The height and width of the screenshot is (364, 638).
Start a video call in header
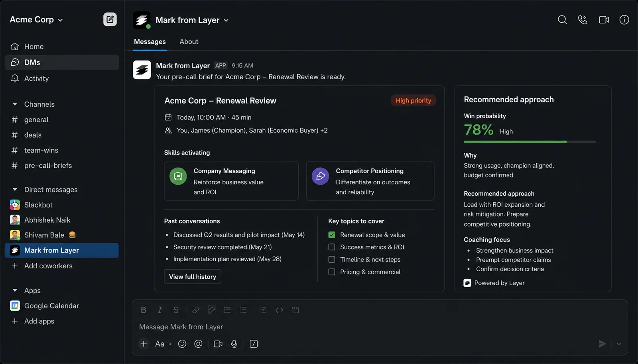pos(604,20)
